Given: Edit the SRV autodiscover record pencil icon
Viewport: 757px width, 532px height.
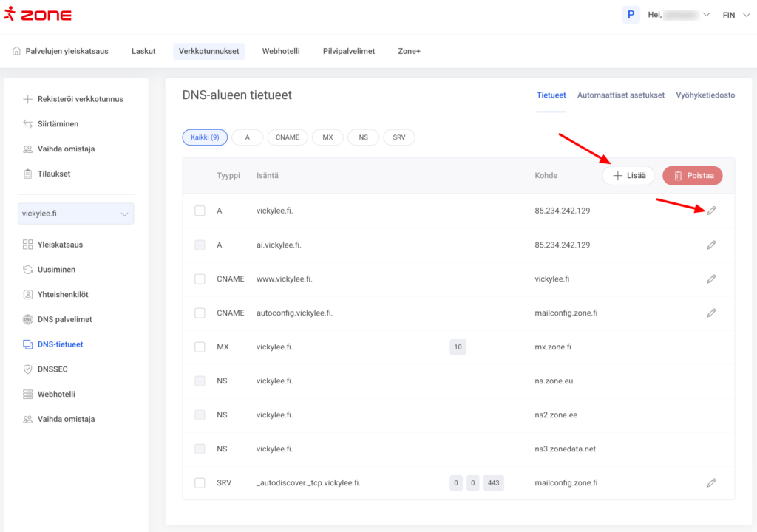Looking at the screenshot, I should pos(711,483).
